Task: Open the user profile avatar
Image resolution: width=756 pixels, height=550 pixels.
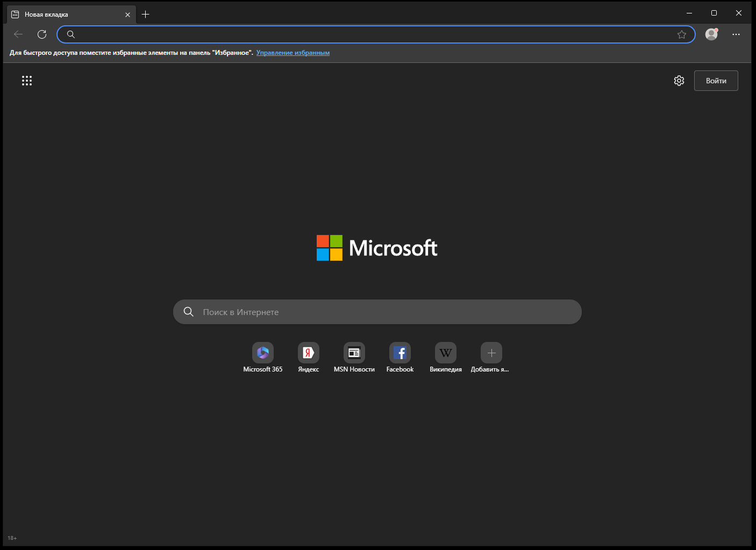Action: click(711, 34)
